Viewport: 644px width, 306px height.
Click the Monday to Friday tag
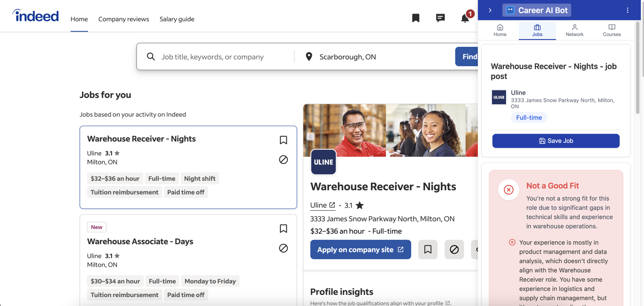pos(210,281)
